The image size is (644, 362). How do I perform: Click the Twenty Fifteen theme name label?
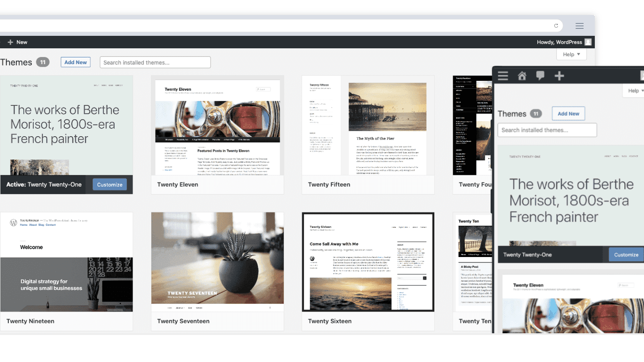pos(329,185)
